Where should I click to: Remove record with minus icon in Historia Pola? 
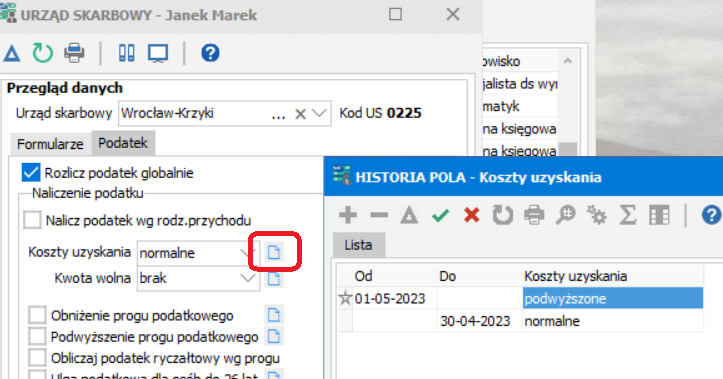pyautogui.click(x=379, y=215)
